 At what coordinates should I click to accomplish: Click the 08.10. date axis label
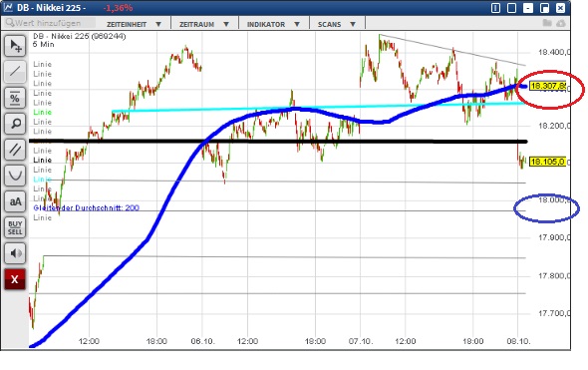pos(518,341)
